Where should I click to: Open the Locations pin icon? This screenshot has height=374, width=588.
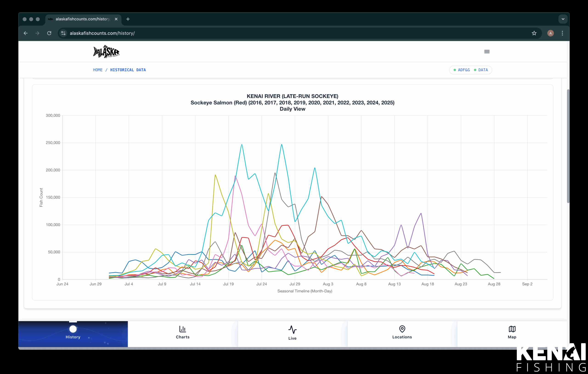pos(402,329)
